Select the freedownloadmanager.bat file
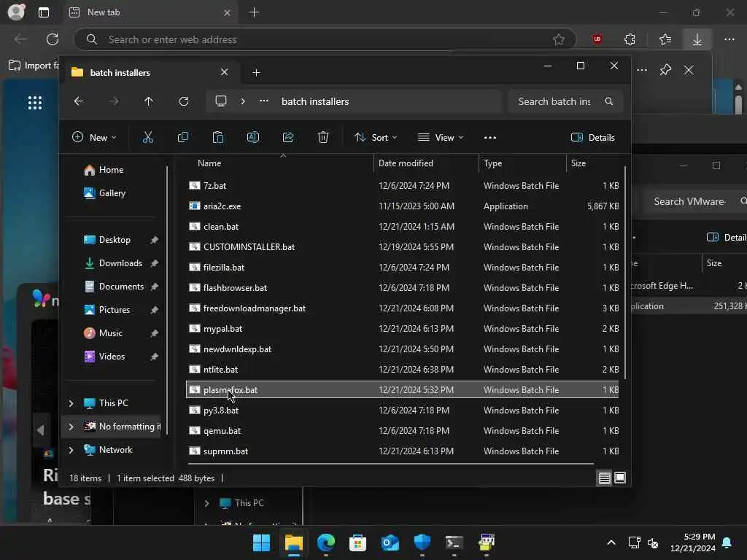Image resolution: width=747 pixels, height=560 pixels. (x=403, y=308)
